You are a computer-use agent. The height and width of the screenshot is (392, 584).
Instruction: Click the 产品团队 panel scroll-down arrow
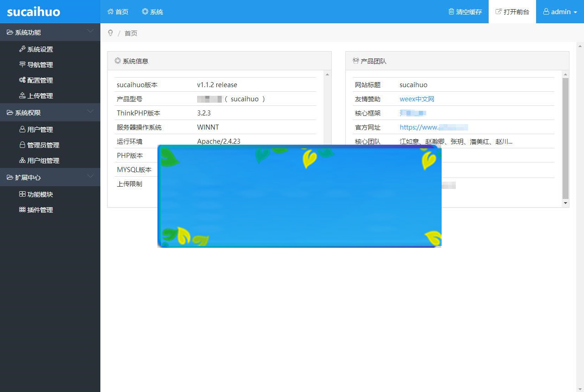pos(565,203)
